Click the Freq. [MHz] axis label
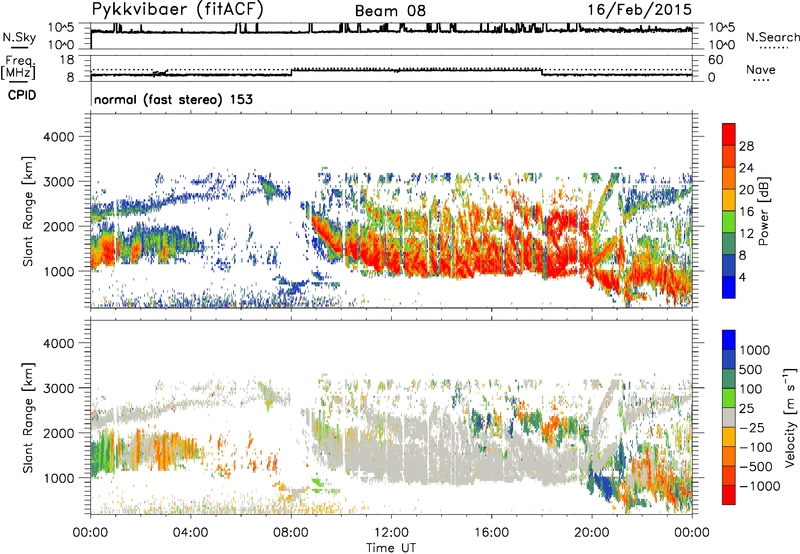Screen dimensions: 800x554 19,67
